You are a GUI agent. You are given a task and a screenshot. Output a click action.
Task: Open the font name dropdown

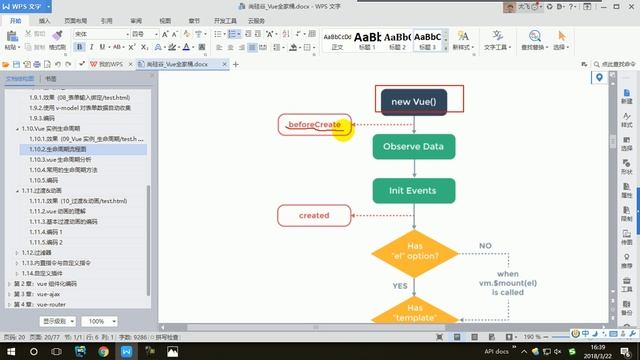pos(127,34)
